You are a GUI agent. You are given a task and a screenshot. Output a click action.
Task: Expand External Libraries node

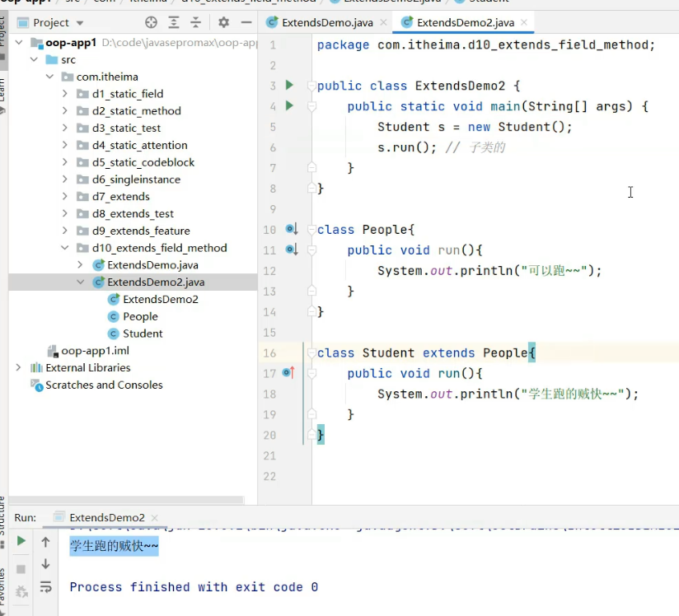pyautogui.click(x=18, y=368)
